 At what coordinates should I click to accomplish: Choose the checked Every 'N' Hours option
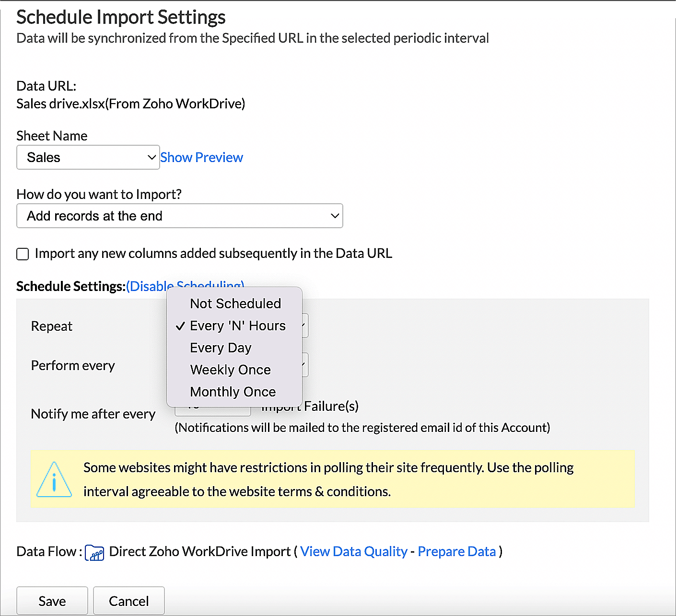[x=237, y=325]
